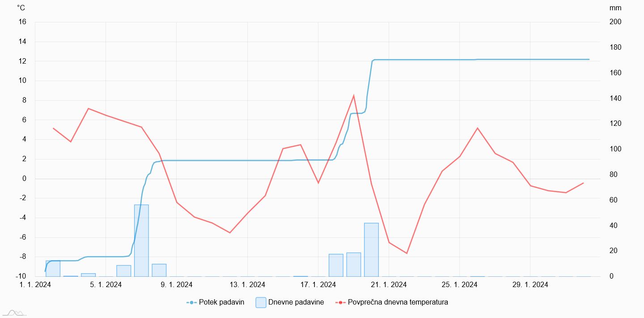The image size is (644, 318).
Task: Click the small chart logo in the bottom-left corner
Action: pyautogui.click(x=14, y=312)
